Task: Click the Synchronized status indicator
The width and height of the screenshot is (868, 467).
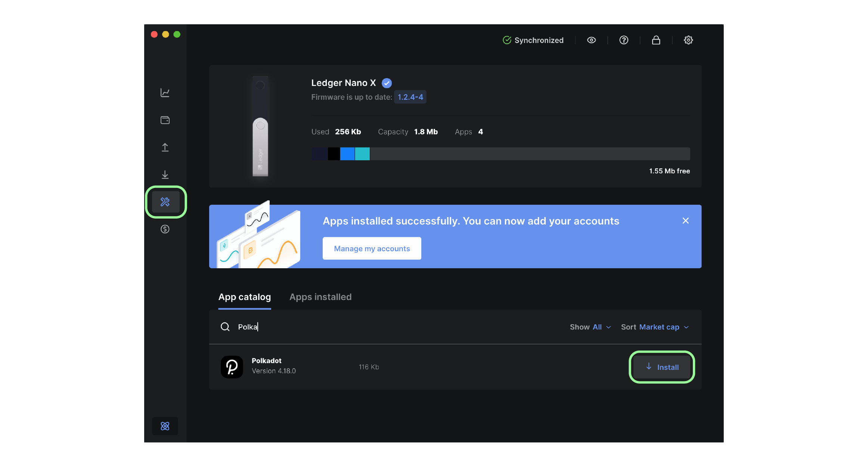Action: click(x=533, y=40)
